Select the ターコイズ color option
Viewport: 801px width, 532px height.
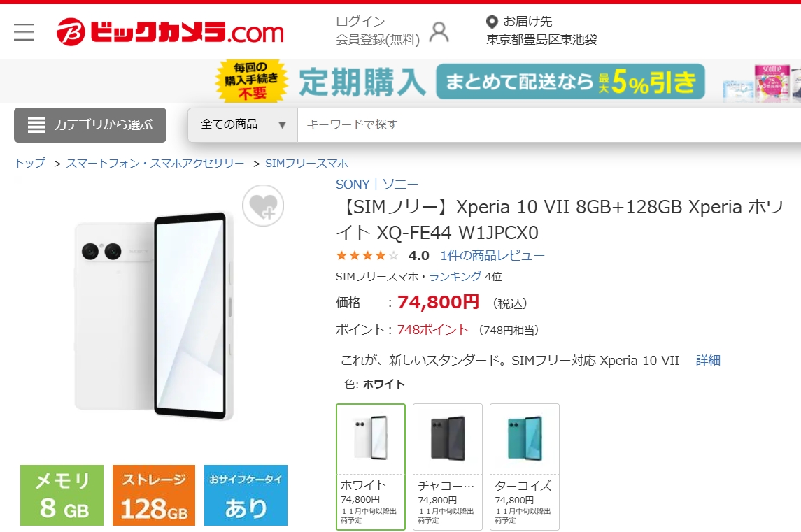(525, 467)
